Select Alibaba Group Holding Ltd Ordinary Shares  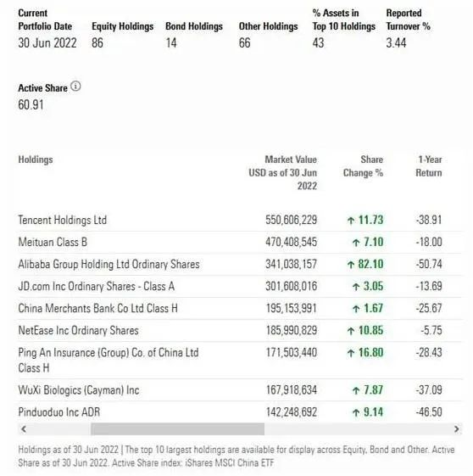pos(109,264)
